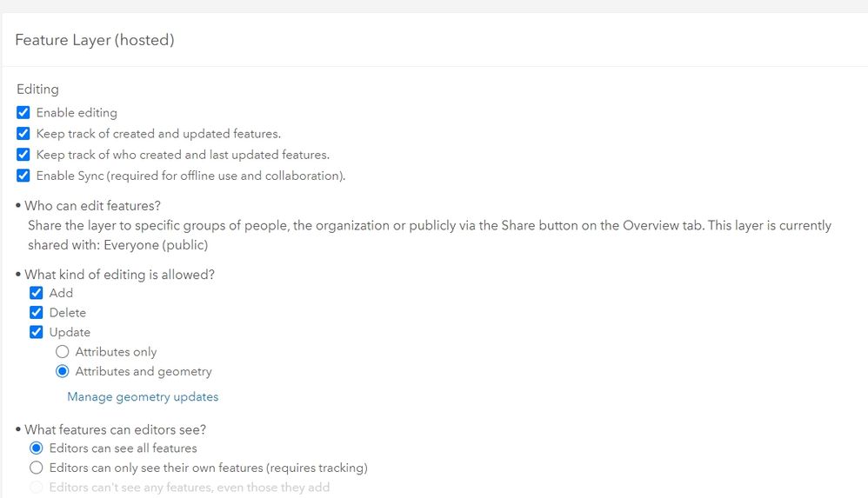Image resolution: width=868 pixels, height=498 pixels.
Task: Uncheck the Enable editing checkbox
Action: pos(23,112)
